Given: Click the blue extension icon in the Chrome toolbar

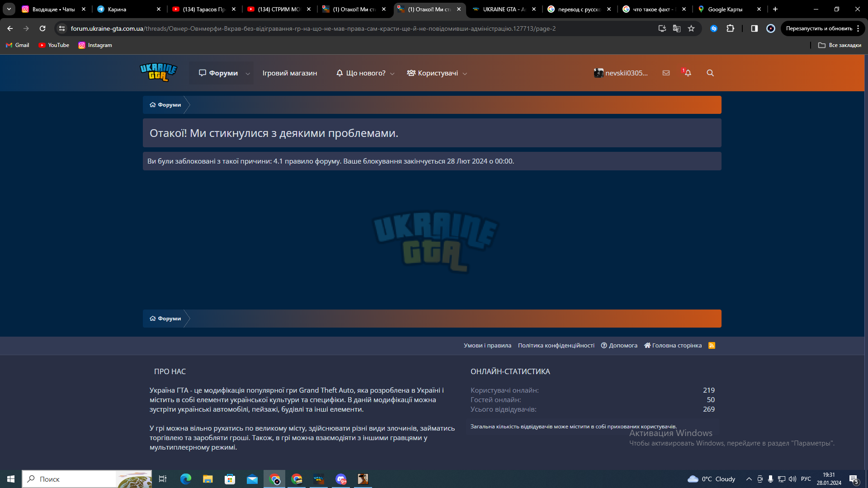Looking at the screenshot, I should click(714, 28).
